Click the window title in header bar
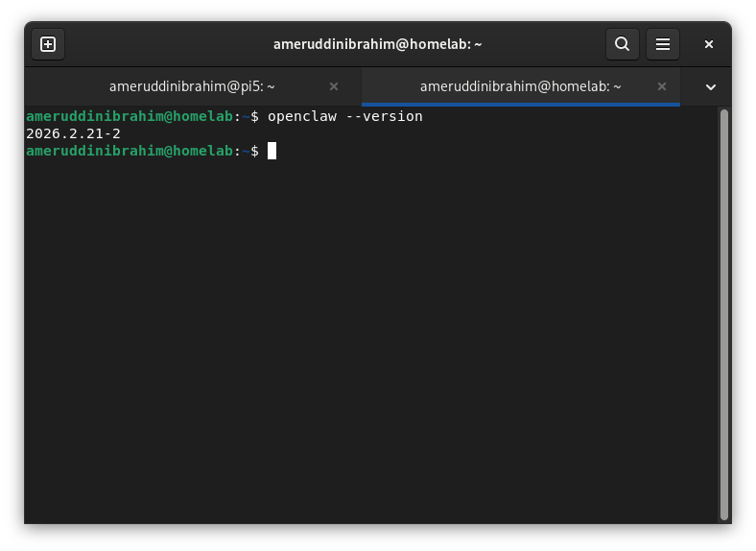This screenshot has width=756, height=551. tap(377, 44)
